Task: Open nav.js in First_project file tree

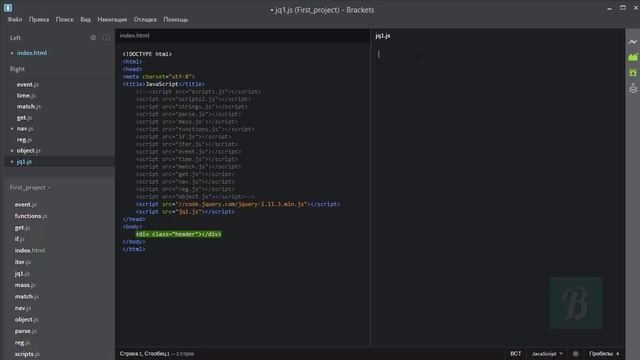Action: (x=23, y=308)
